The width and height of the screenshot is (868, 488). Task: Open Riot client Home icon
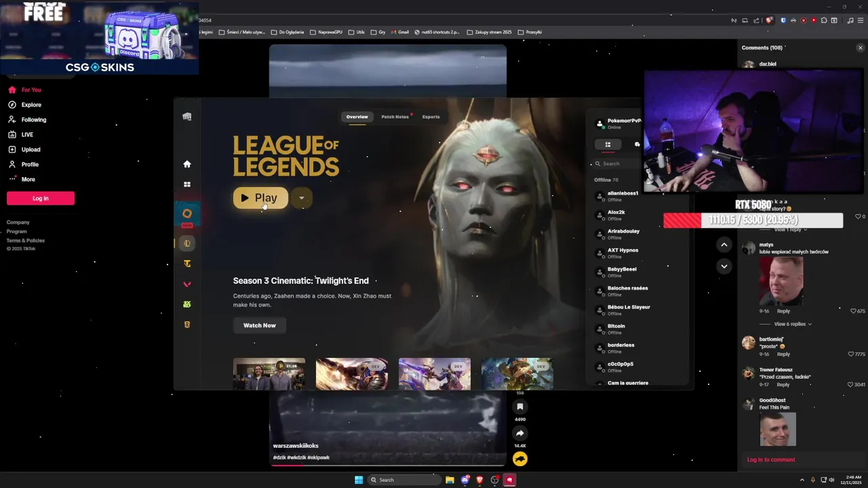pos(187,164)
